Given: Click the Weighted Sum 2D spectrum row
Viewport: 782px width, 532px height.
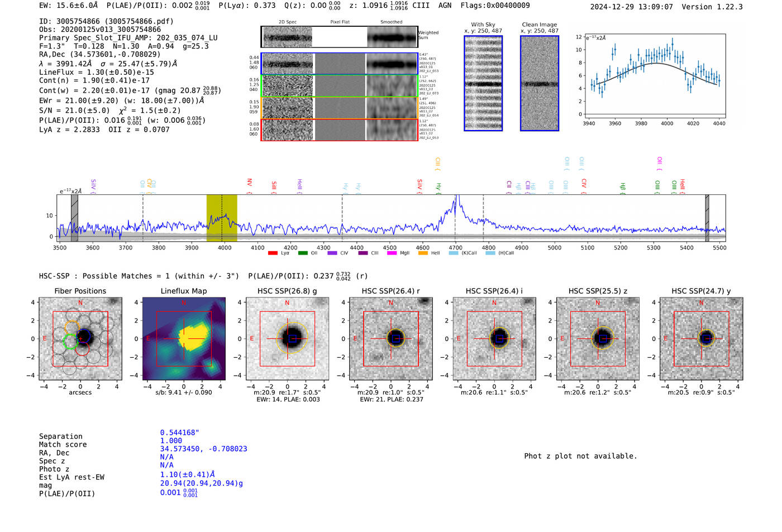Looking at the screenshot, I should coord(340,37).
